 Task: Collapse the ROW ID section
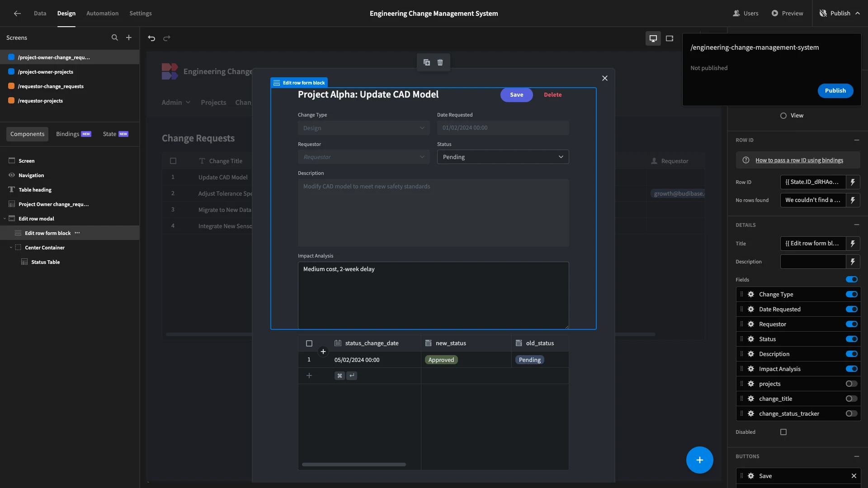[856, 140]
